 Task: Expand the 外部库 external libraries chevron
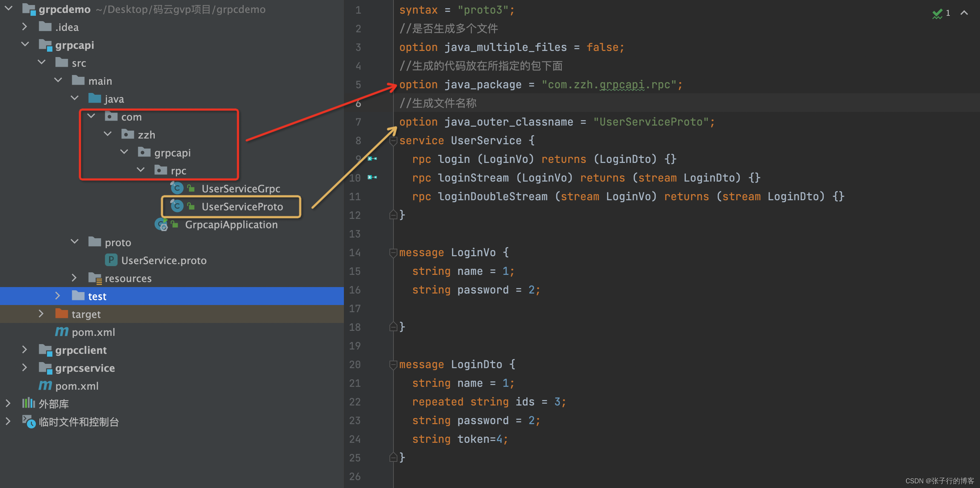[8, 403]
